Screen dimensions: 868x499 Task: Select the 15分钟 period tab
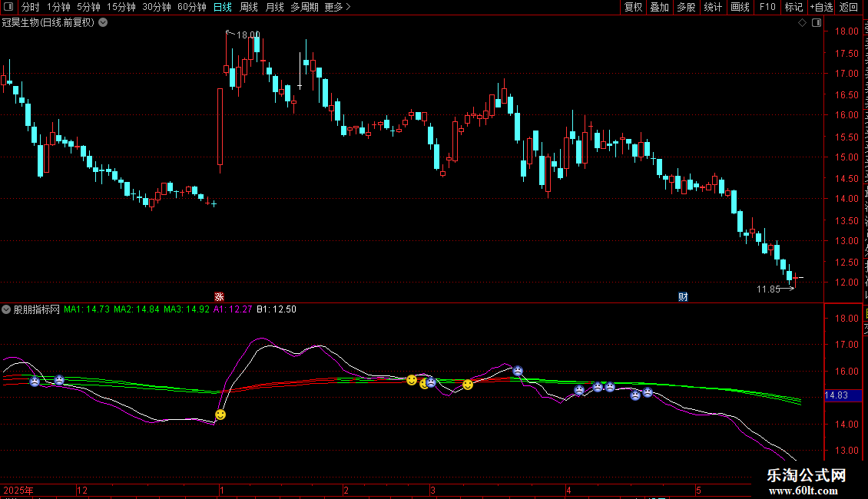pos(121,7)
